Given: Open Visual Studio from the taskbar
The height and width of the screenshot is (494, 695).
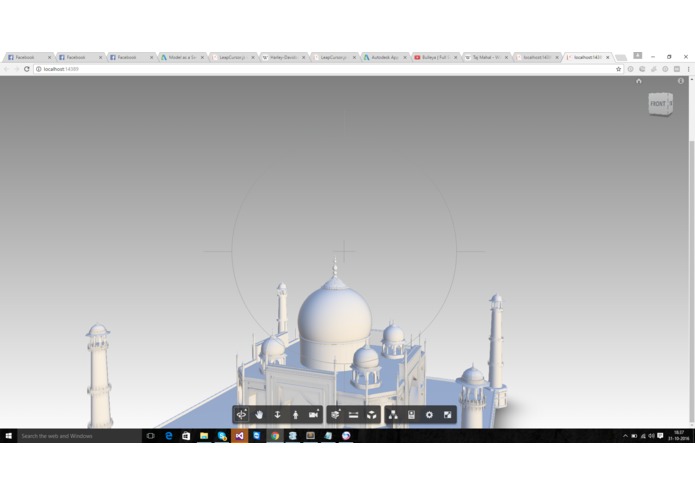Looking at the screenshot, I should (239, 436).
